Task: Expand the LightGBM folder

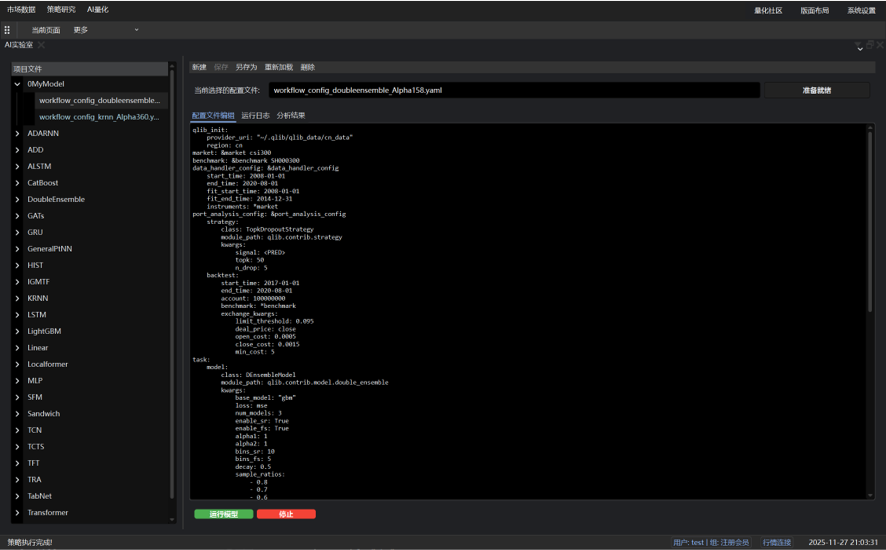Action: click(x=17, y=331)
